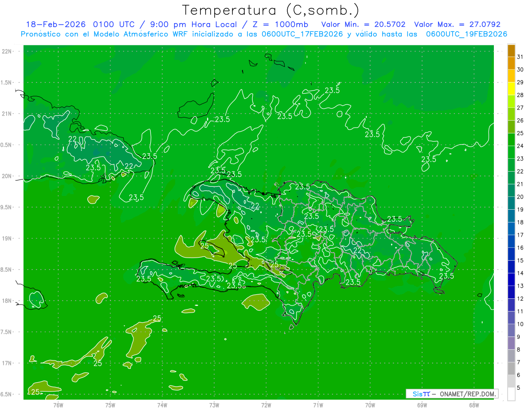Click "Pronóstico con el Modelo Atmósferico WRF" text

[105, 34]
